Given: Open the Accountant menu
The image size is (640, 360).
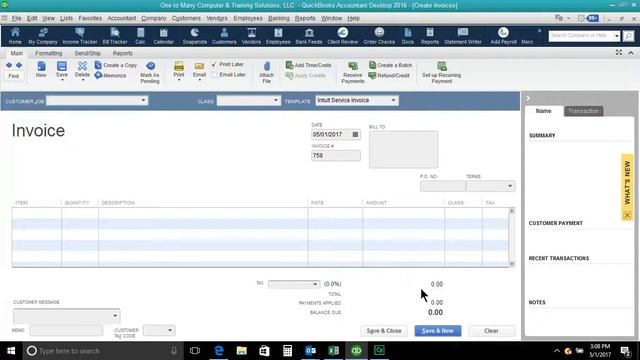Looking at the screenshot, I should [x=122, y=18].
